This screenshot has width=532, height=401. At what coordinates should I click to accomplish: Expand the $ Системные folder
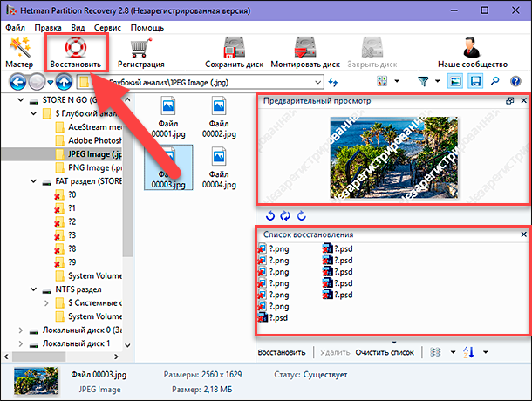pyautogui.click(x=46, y=303)
